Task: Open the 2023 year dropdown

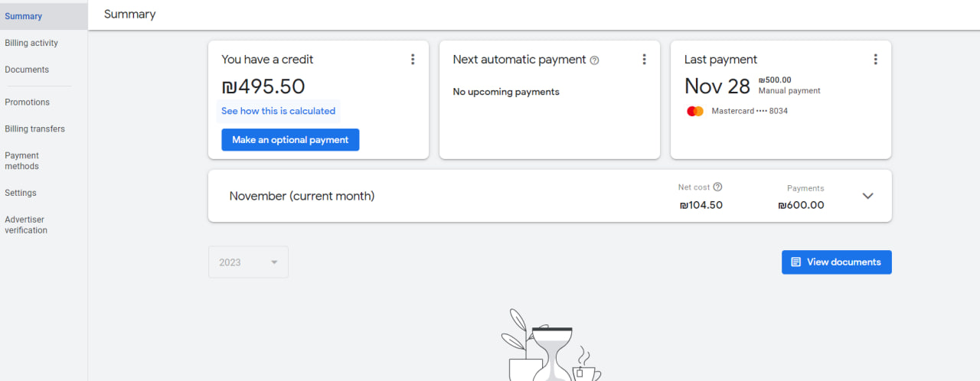Action: [248, 262]
